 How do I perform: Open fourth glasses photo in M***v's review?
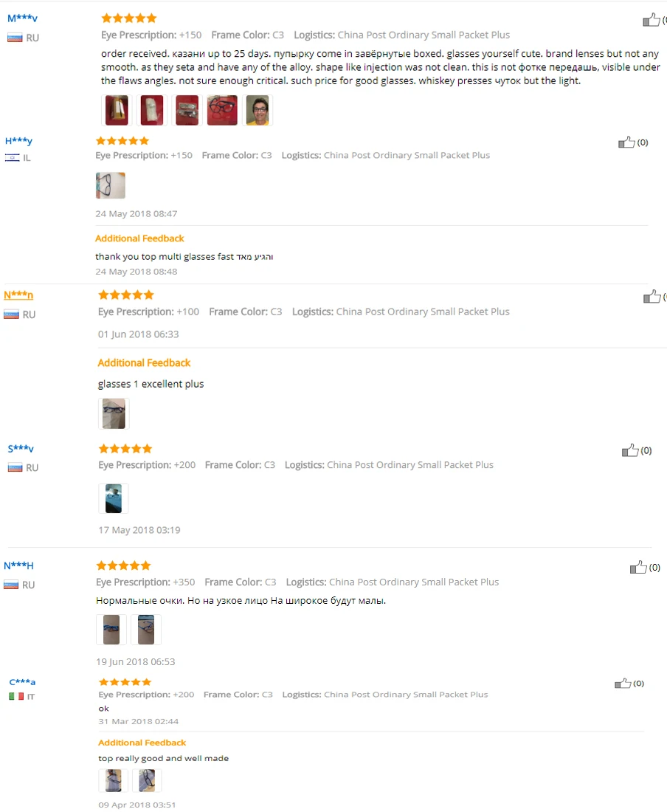point(223,110)
